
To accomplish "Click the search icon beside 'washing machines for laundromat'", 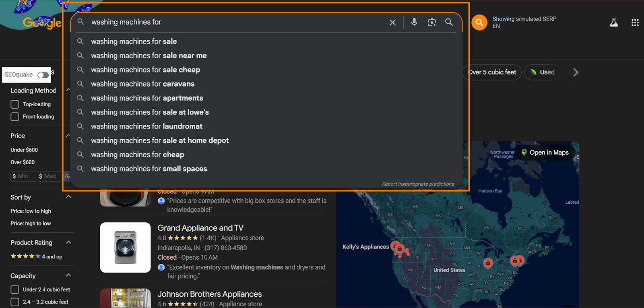I will (80, 126).
